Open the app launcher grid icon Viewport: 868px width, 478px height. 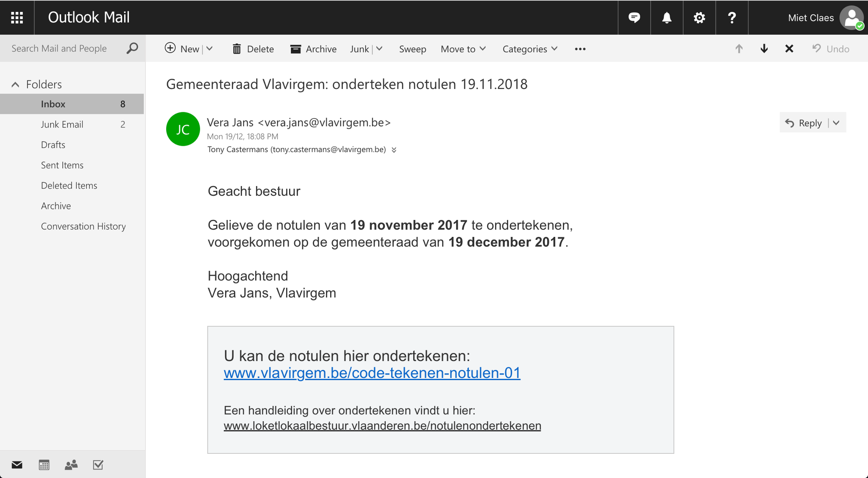[x=17, y=17]
